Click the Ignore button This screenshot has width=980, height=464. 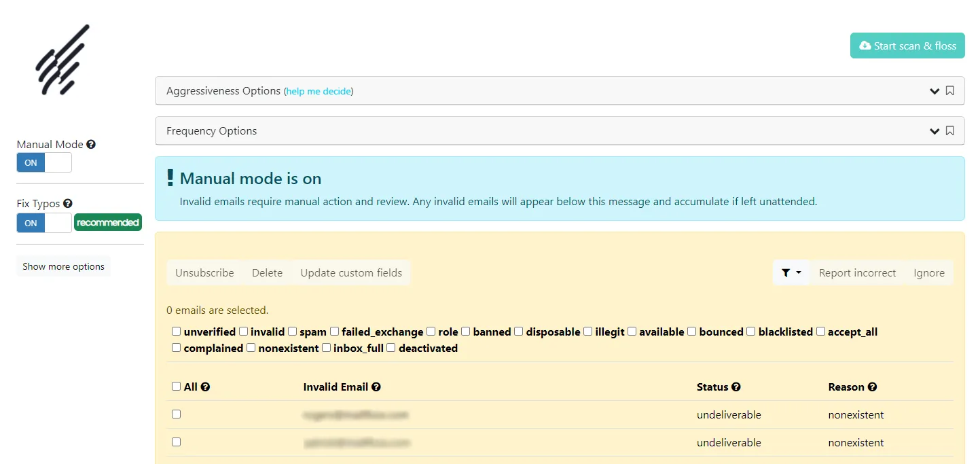[x=929, y=272]
